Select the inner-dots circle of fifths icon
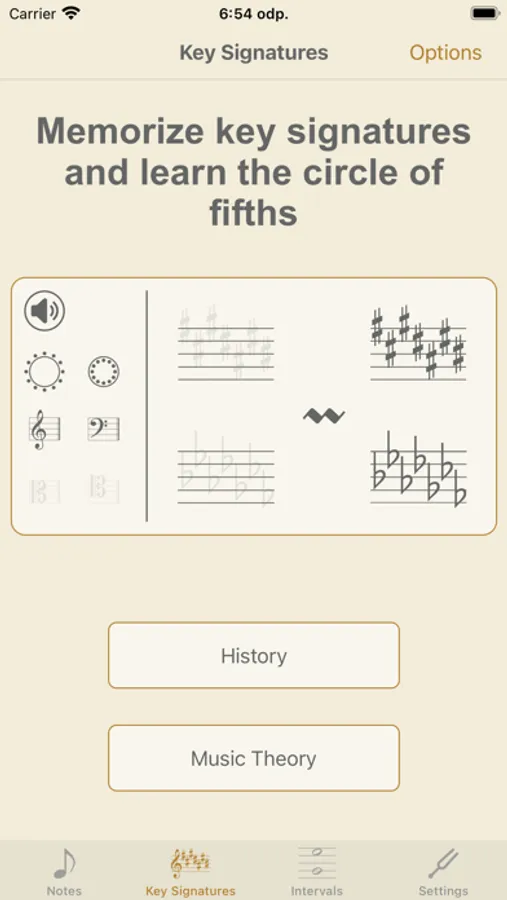The image size is (507, 900). (103, 371)
